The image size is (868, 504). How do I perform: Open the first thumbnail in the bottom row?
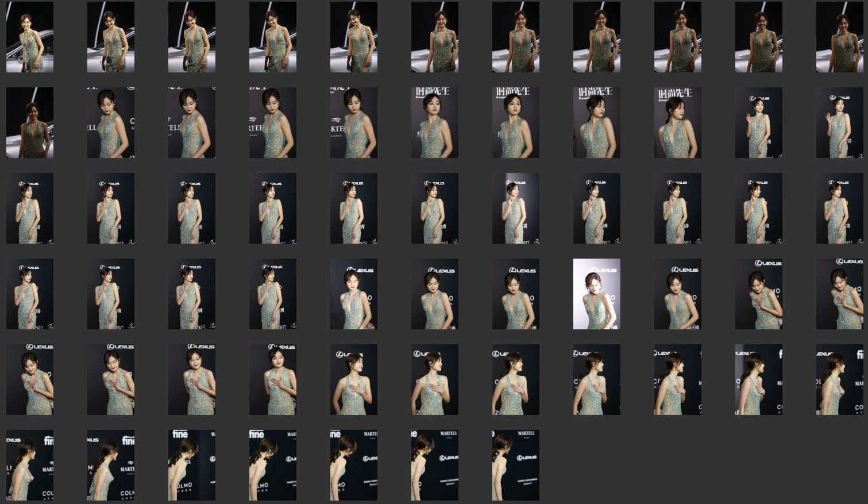[30, 465]
